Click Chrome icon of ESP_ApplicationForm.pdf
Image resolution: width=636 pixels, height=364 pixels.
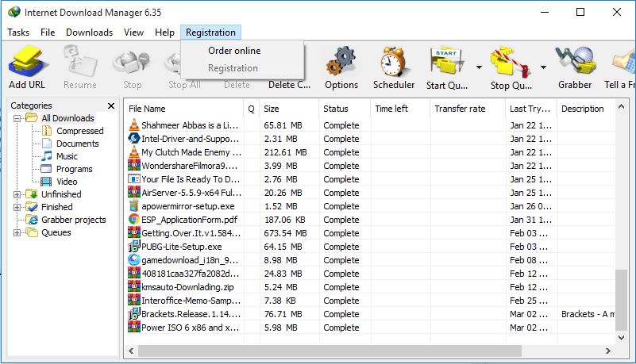(134, 220)
